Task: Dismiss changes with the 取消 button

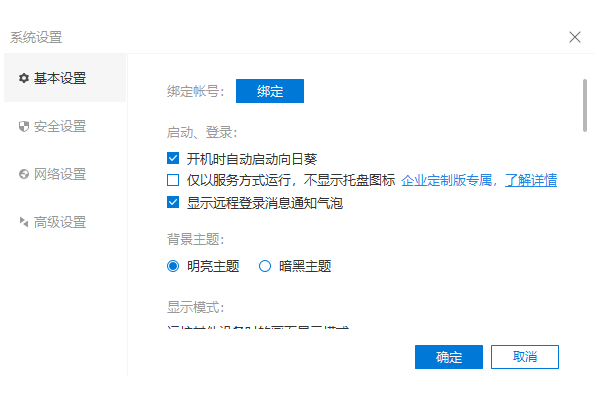Action: point(525,357)
